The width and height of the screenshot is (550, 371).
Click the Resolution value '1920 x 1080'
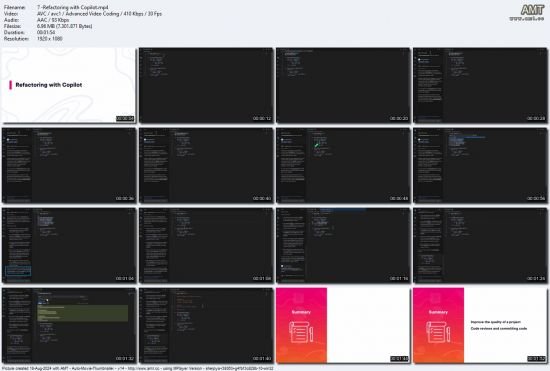[49, 39]
